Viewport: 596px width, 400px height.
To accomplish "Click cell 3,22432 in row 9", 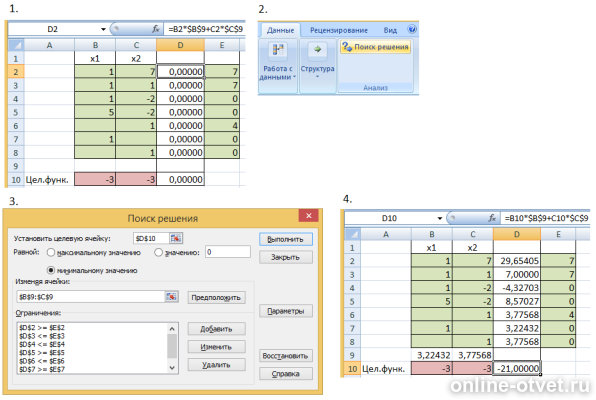I will (432, 355).
